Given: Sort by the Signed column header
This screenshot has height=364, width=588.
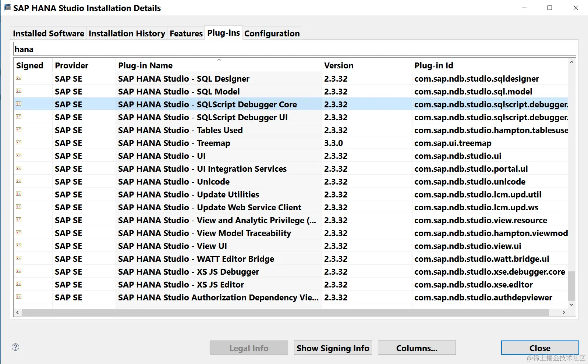Looking at the screenshot, I should pyautogui.click(x=33, y=65).
